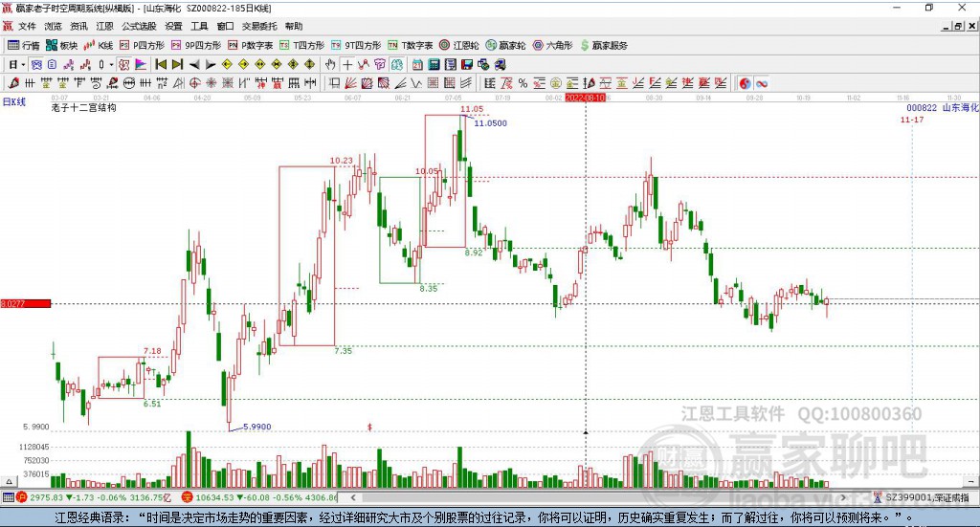Click the 日K线 period label

pos(13,101)
